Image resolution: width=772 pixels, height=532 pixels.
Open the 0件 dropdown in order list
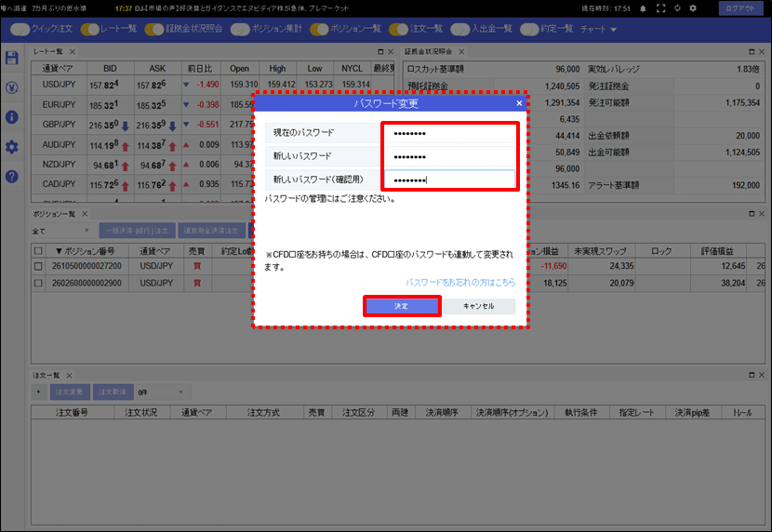tap(161, 392)
